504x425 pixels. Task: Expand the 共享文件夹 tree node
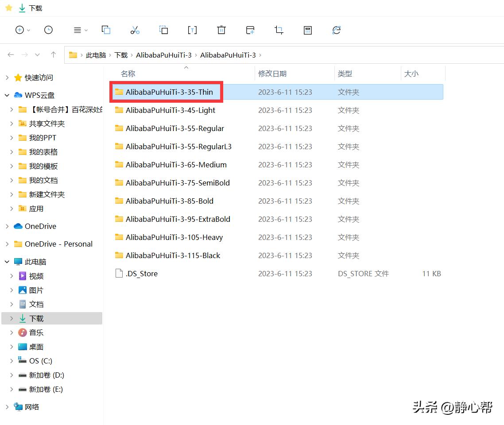click(x=12, y=124)
